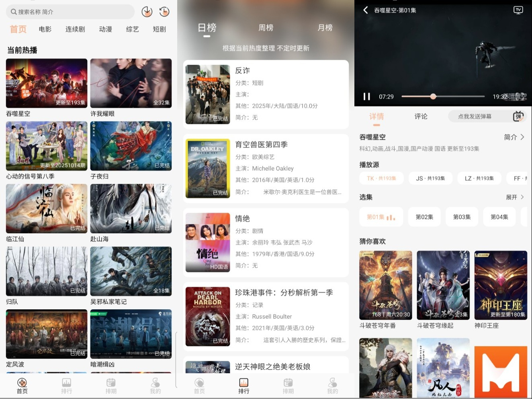Expand the episode list with 展开
The height and width of the screenshot is (399, 532).
[515, 197]
